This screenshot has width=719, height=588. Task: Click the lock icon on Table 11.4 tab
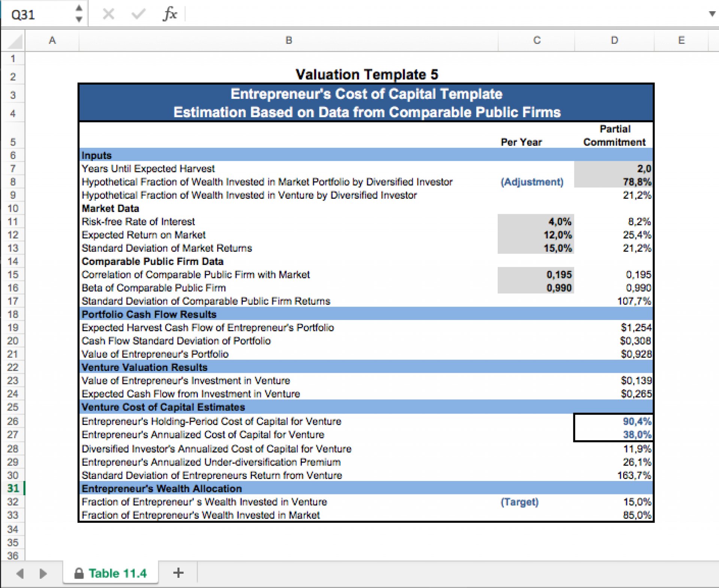79,573
